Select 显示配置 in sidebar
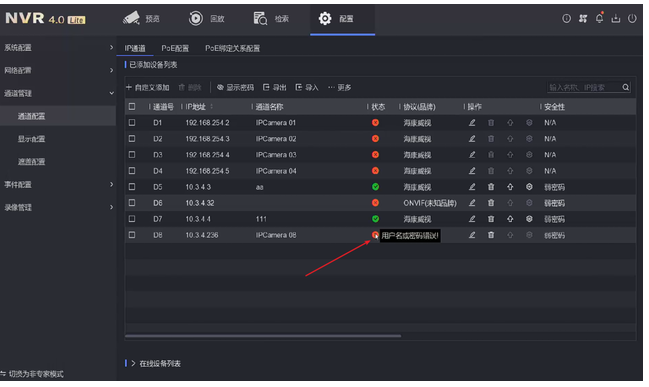 click(x=31, y=139)
